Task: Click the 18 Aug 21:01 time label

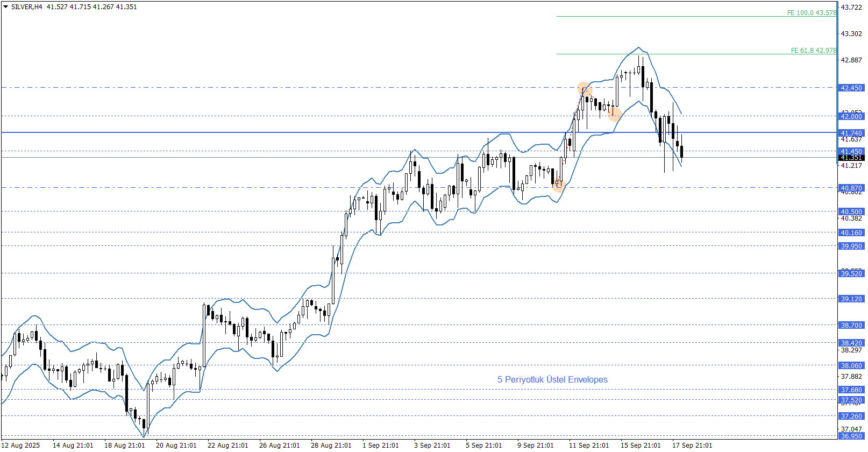Action: [x=124, y=446]
